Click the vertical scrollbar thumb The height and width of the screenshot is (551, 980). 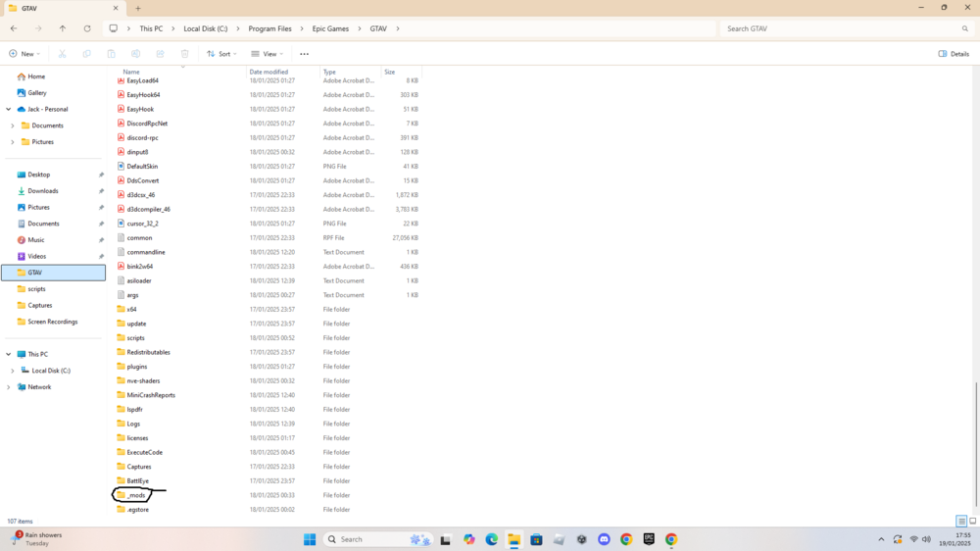pyautogui.click(x=976, y=444)
